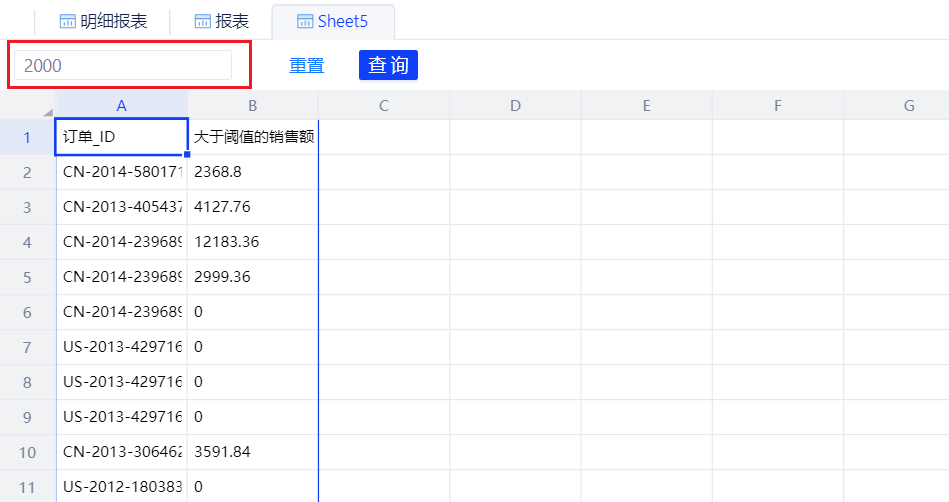949x502 pixels.
Task: Click the threshold input field showing 2000
Action: click(122, 65)
